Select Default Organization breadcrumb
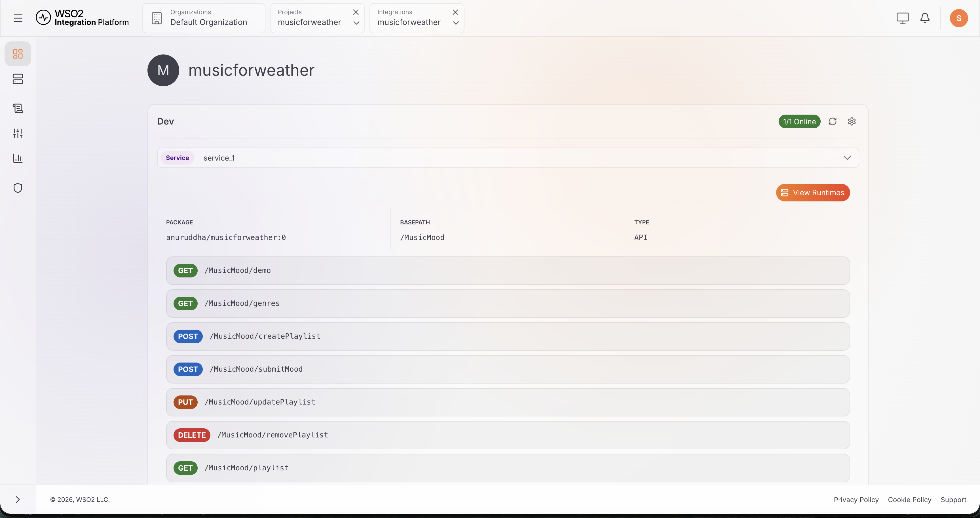This screenshot has width=980, height=518. coord(204,18)
